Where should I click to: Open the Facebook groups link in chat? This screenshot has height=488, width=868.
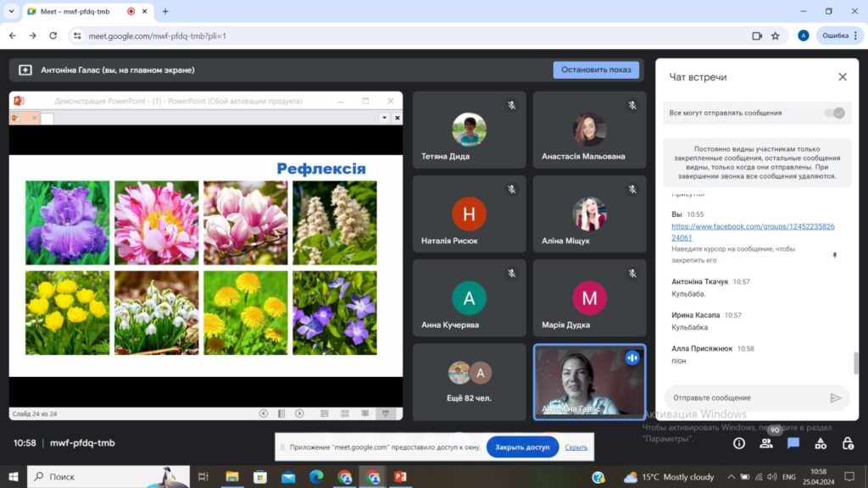[x=753, y=232]
